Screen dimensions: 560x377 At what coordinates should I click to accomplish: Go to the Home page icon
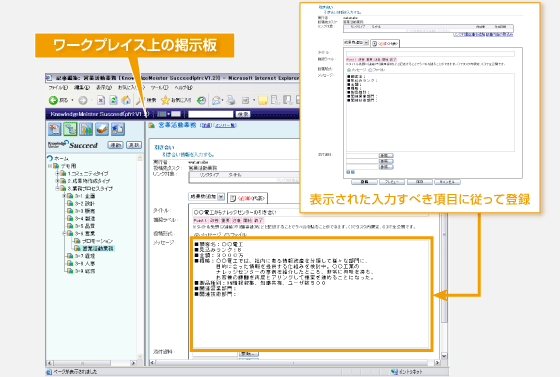coord(126,100)
